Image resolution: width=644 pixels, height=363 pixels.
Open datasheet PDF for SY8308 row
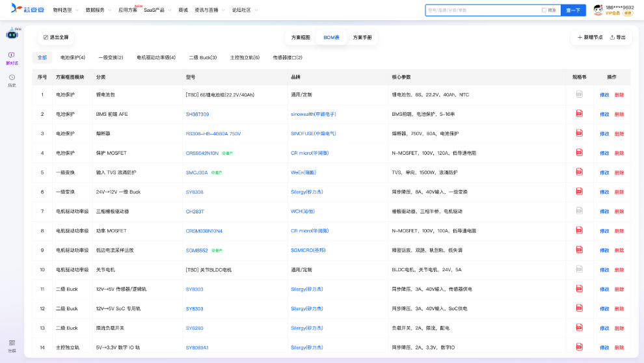pyautogui.click(x=579, y=191)
